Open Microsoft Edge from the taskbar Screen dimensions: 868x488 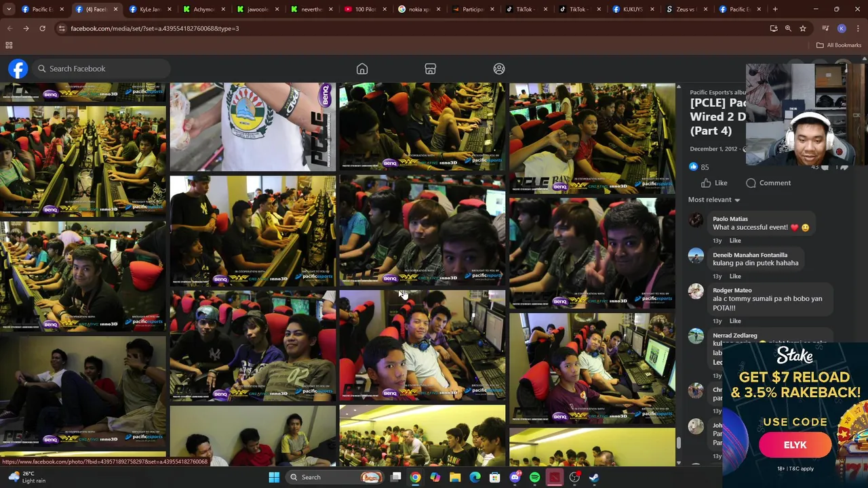click(475, 477)
